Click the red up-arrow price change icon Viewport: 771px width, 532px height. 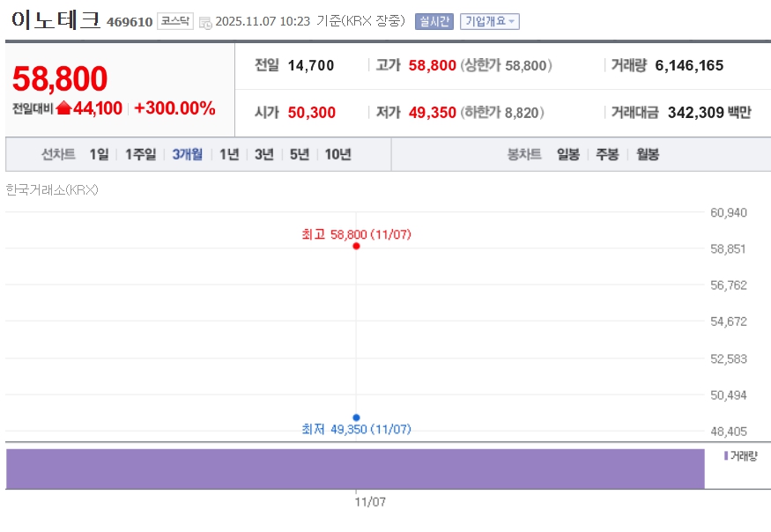point(63,108)
